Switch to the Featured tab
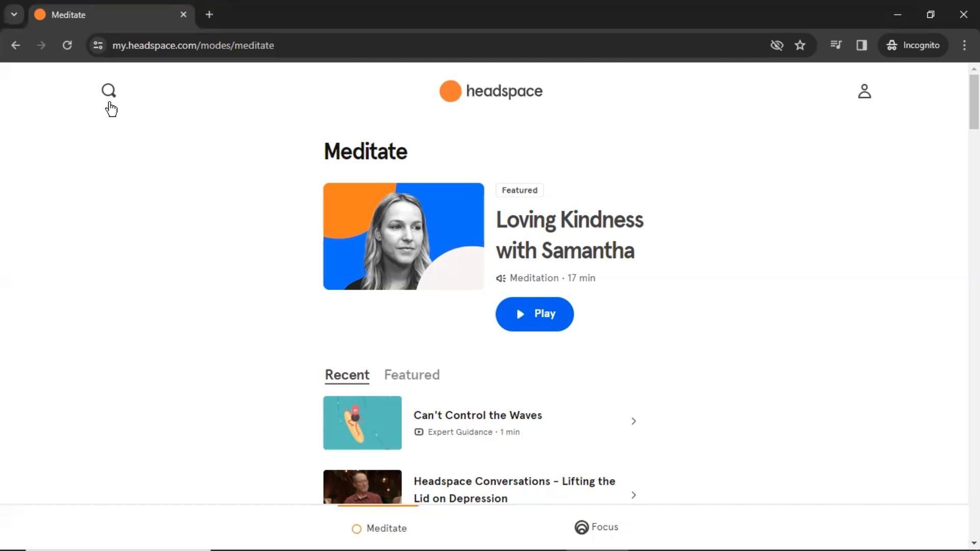 (411, 375)
